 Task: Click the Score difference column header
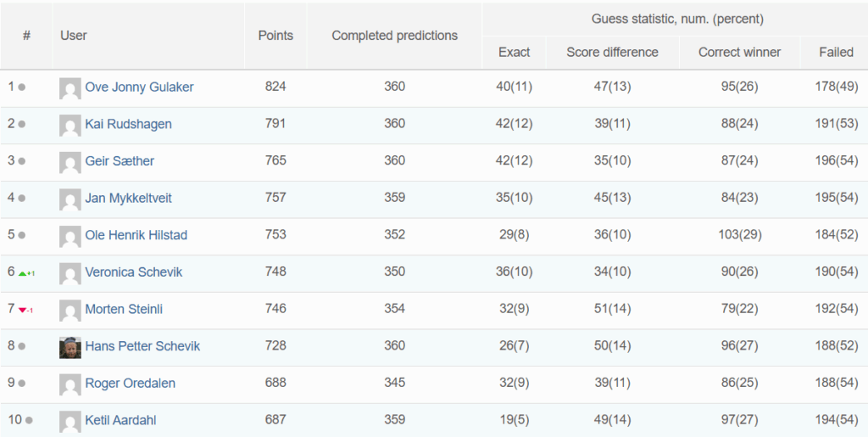pos(612,52)
